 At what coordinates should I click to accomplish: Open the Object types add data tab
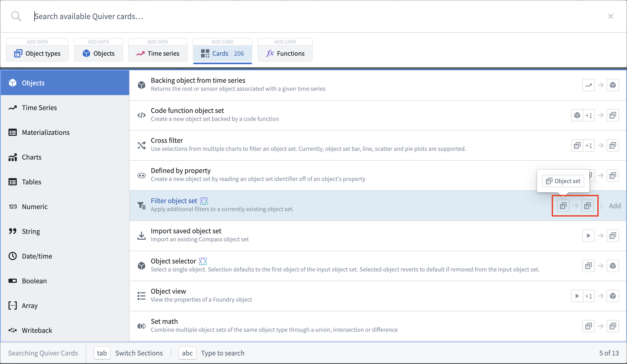pyautogui.click(x=37, y=50)
